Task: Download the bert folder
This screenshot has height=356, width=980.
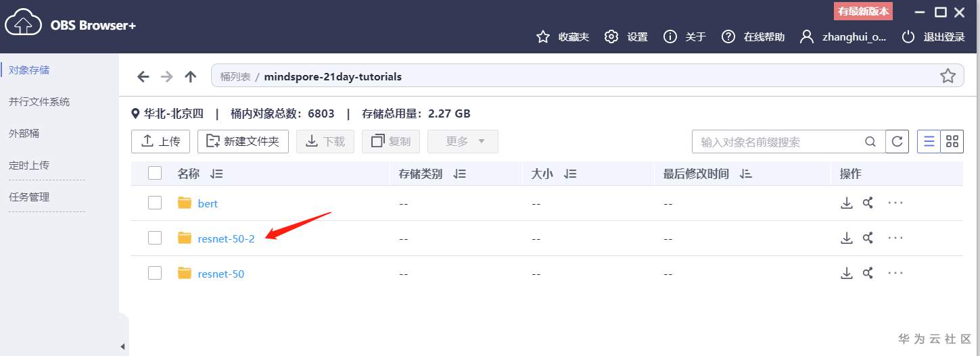Action: (x=847, y=203)
